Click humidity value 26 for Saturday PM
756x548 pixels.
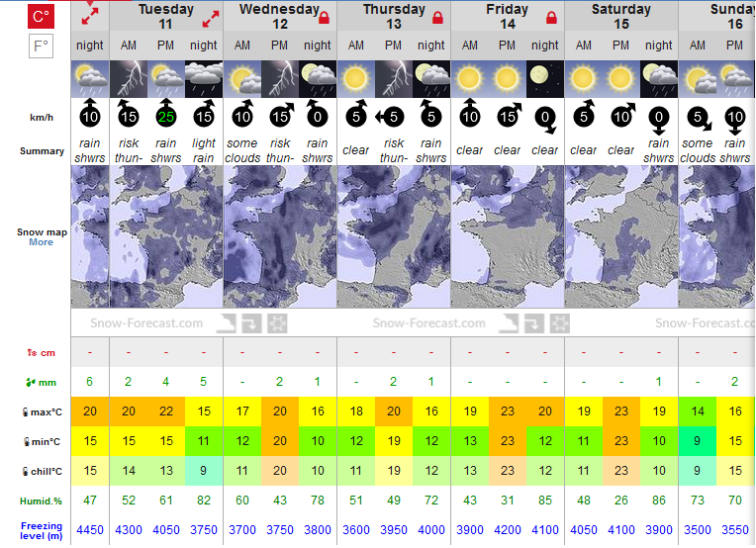coord(621,501)
